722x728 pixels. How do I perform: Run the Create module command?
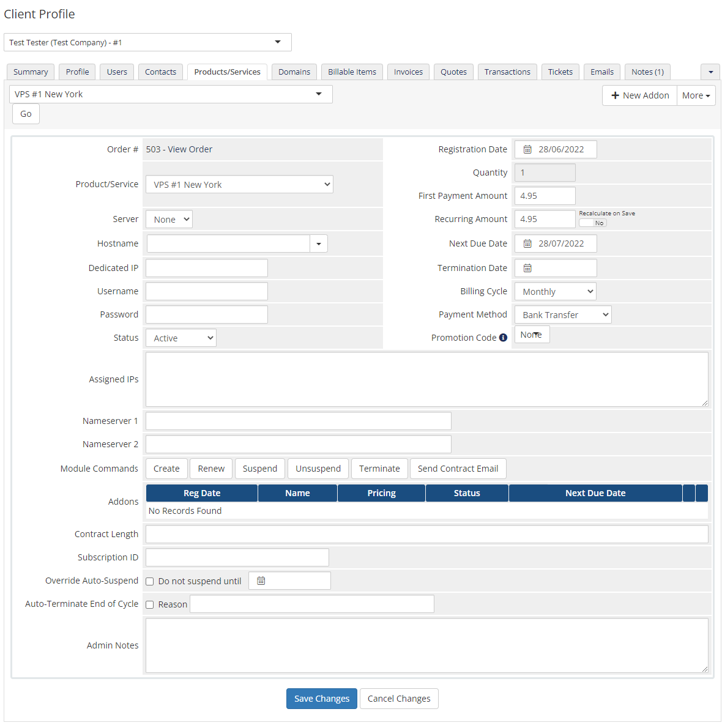pyautogui.click(x=166, y=469)
